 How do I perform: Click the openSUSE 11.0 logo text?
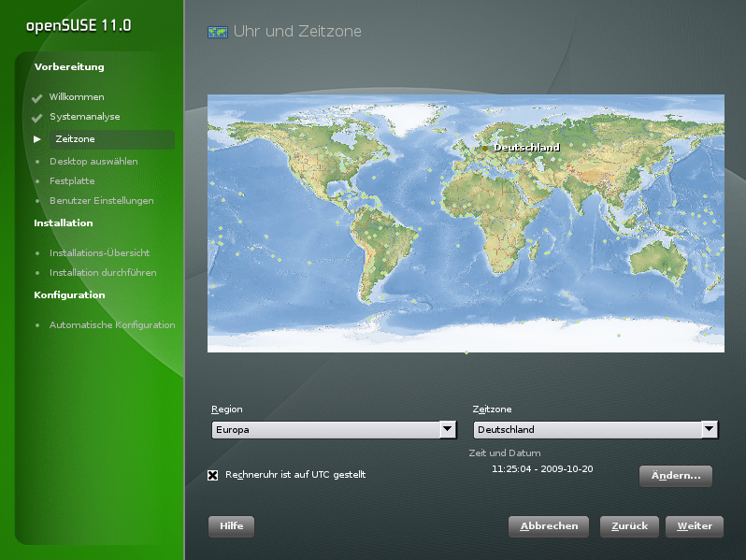pos(79,25)
